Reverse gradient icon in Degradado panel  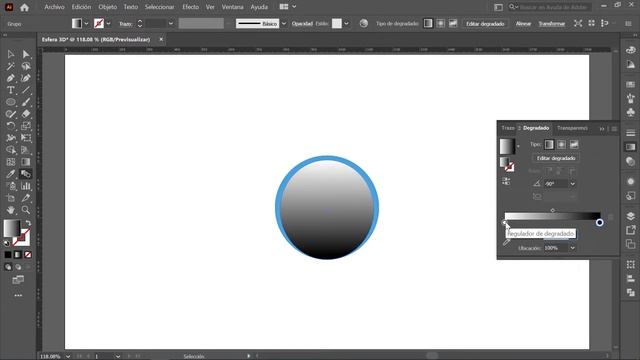(x=506, y=181)
